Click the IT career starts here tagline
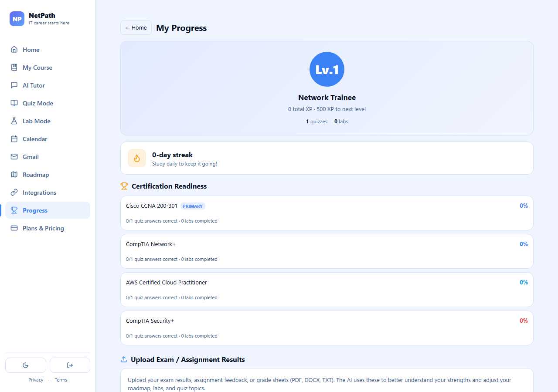This screenshot has width=558, height=392. tap(49, 23)
